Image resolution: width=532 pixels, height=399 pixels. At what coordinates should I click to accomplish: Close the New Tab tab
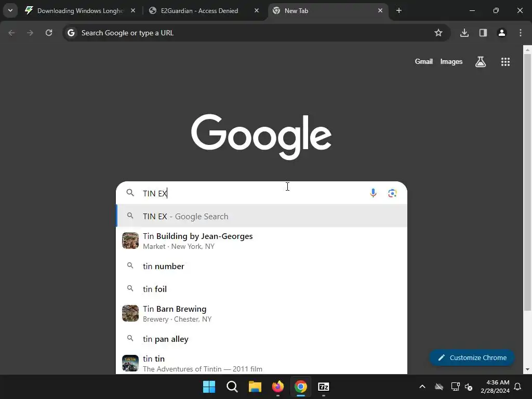point(380,10)
